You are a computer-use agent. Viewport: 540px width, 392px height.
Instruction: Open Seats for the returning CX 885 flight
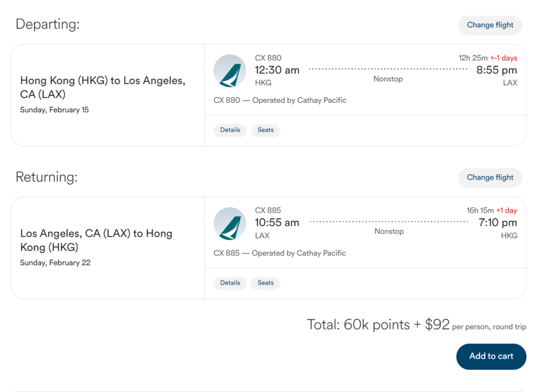[265, 283]
